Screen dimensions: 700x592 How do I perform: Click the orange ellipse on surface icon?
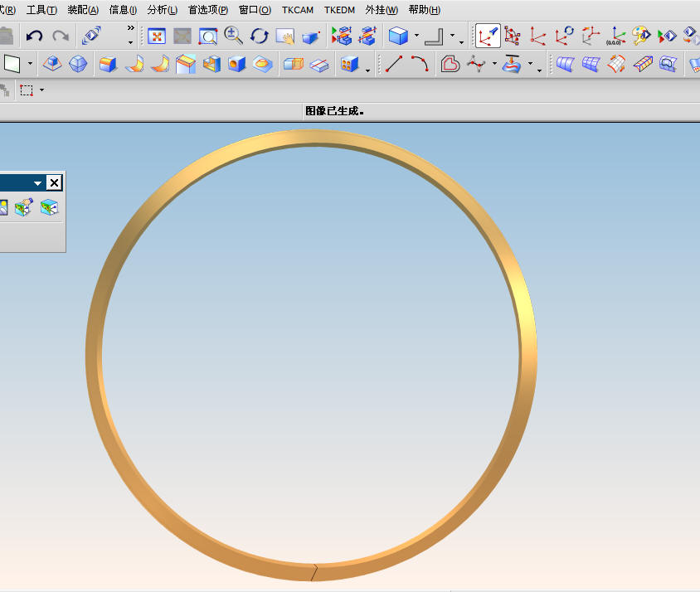pyautogui.click(x=262, y=64)
